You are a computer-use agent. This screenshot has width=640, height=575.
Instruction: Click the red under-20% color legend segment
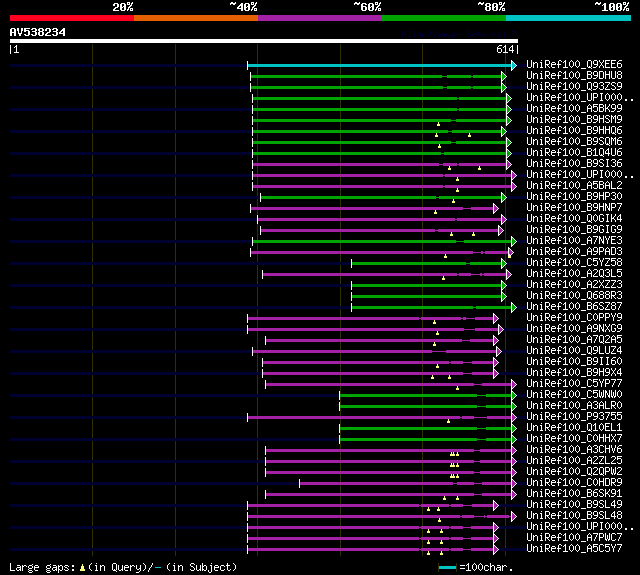(72, 18)
